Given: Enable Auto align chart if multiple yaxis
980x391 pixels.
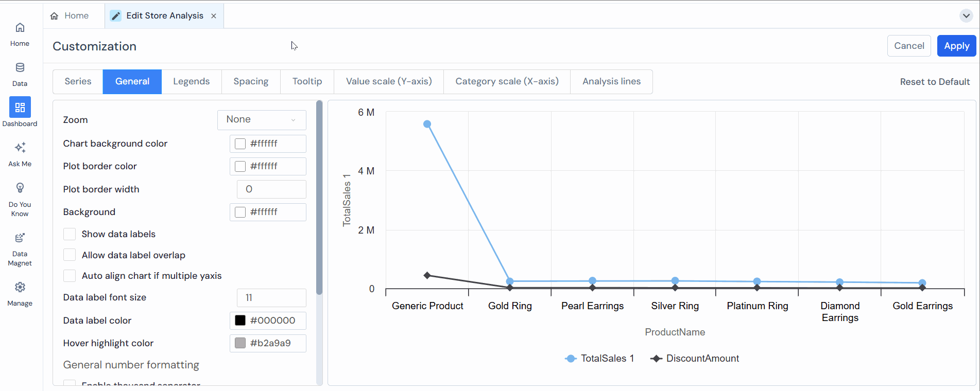Looking at the screenshot, I should tap(70, 276).
